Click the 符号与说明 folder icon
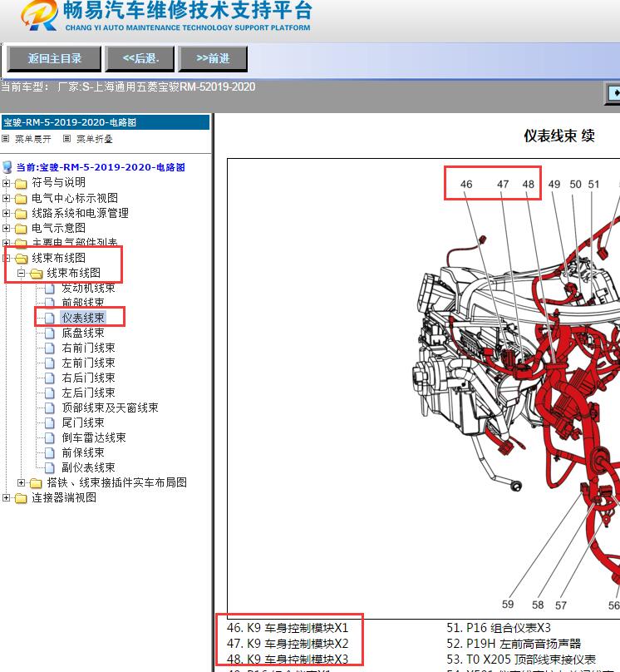Screen dimensions: 620x672 pyautogui.click(x=21, y=184)
